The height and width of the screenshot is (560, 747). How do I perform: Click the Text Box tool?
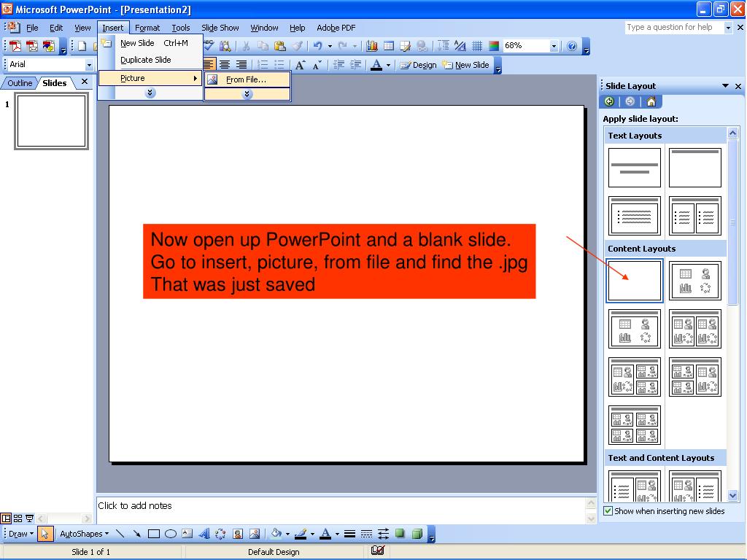click(187, 534)
